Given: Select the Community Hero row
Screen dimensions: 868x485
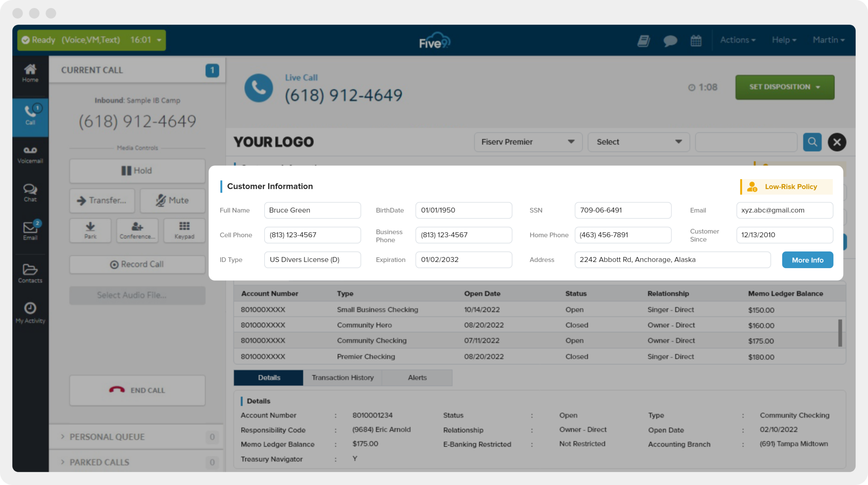Looking at the screenshot, I should pyautogui.click(x=539, y=325).
